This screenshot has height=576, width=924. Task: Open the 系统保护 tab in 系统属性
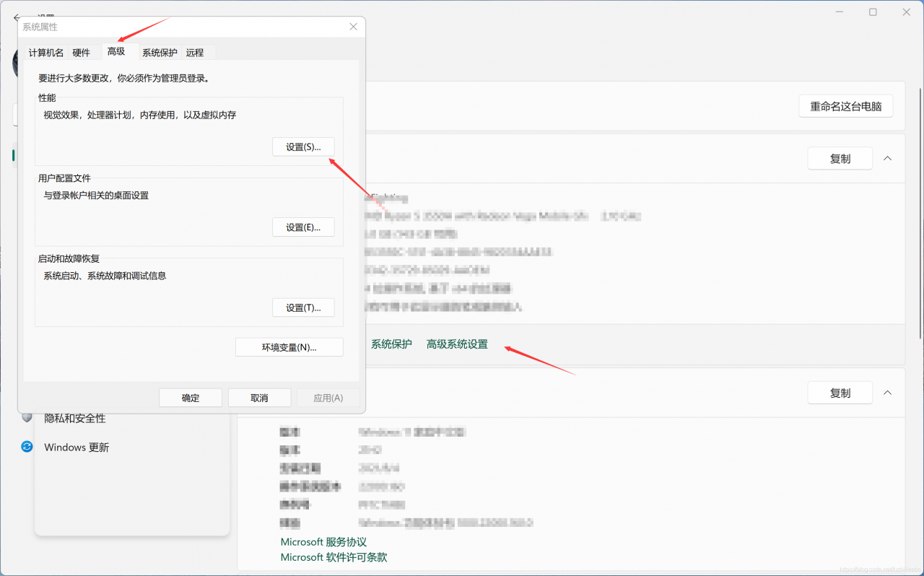(160, 53)
